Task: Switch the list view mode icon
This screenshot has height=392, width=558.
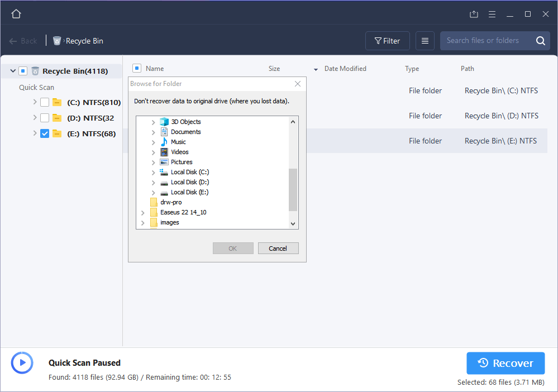Action: pos(425,41)
